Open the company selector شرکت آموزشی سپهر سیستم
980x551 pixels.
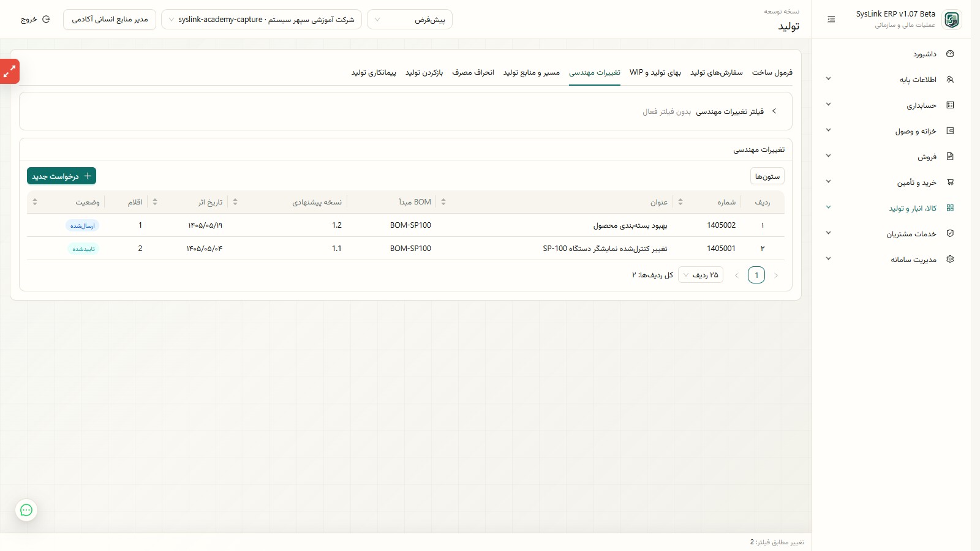point(262,20)
